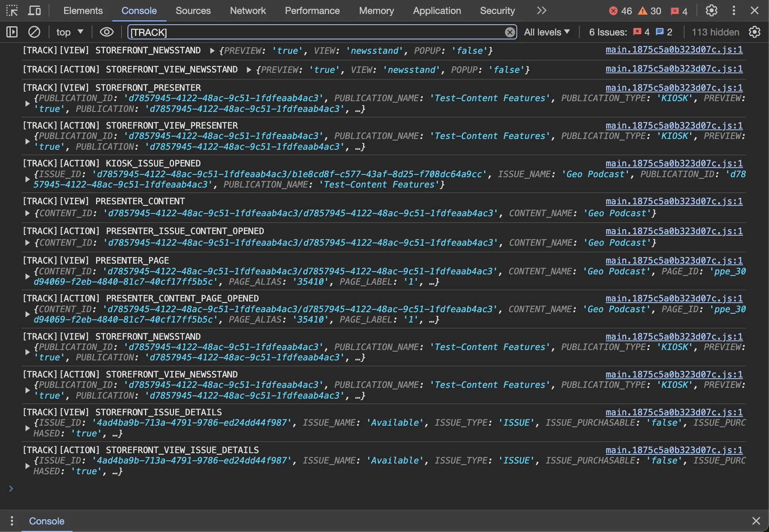Show the console sidebar panel icon
Viewport: 769px width, 532px height.
[12, 32]
